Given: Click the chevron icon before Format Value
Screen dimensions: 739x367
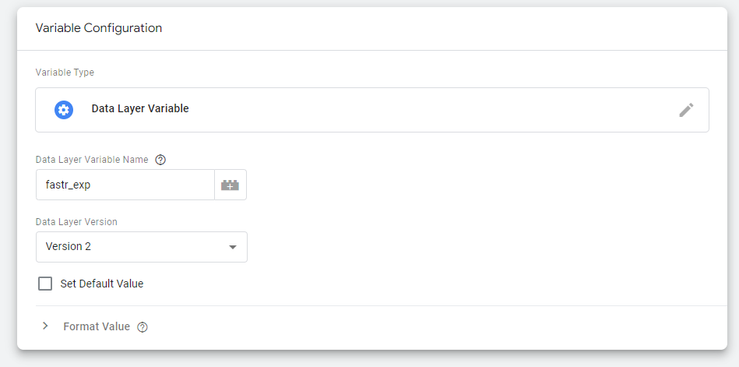Looking at the screenshot, I should 45,326.
